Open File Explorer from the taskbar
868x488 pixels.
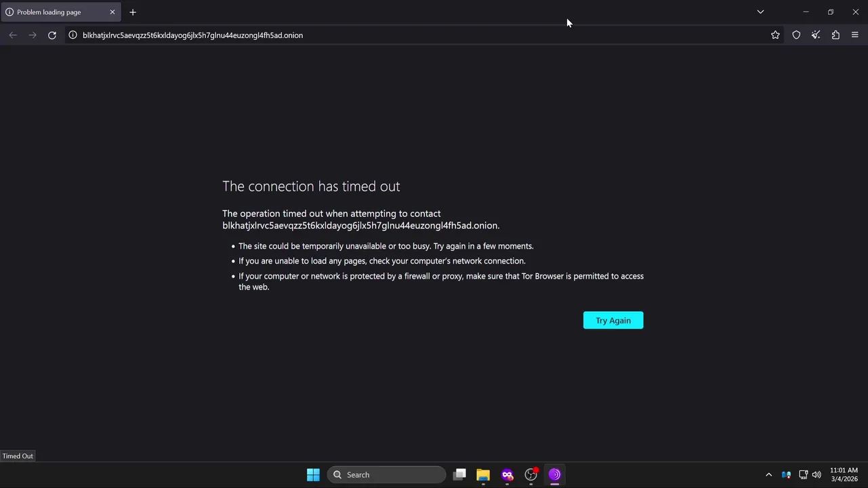tap(483, 474)
